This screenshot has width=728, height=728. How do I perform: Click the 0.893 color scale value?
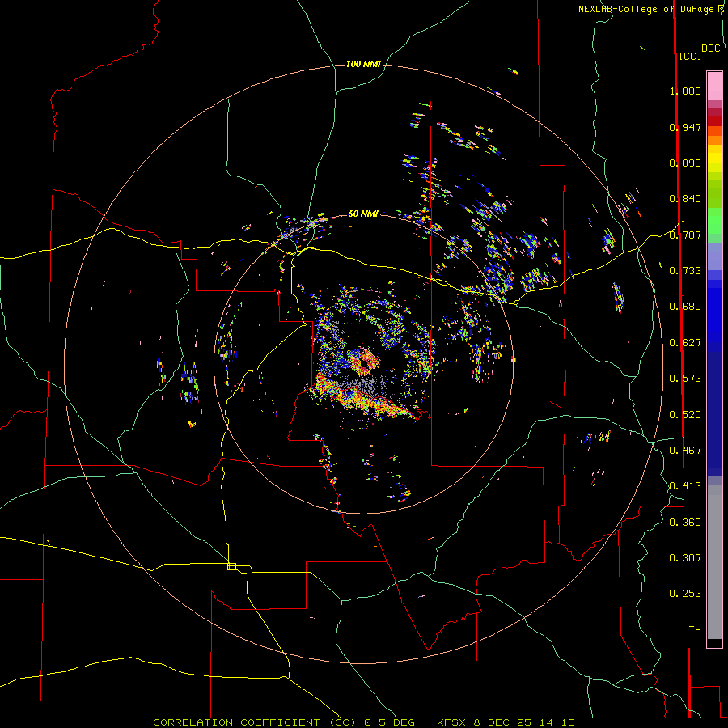pyautogui.click(x=685, y=163)
